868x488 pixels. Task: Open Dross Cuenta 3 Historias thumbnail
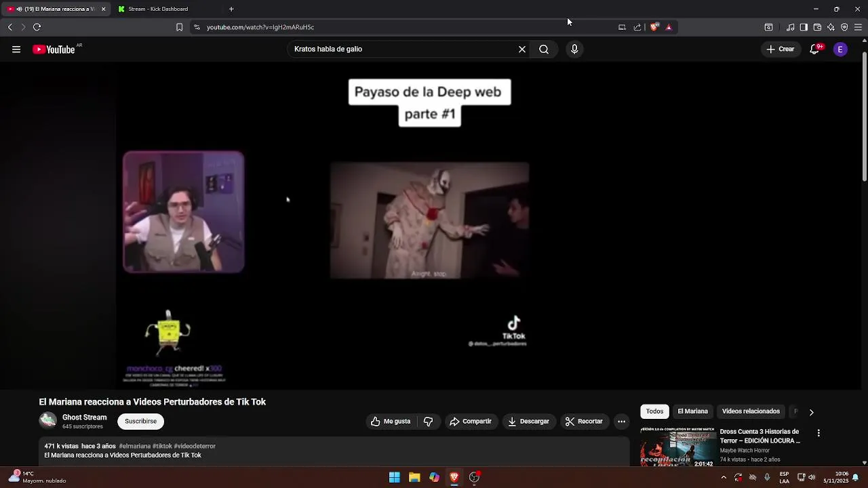tap(678, 447)
